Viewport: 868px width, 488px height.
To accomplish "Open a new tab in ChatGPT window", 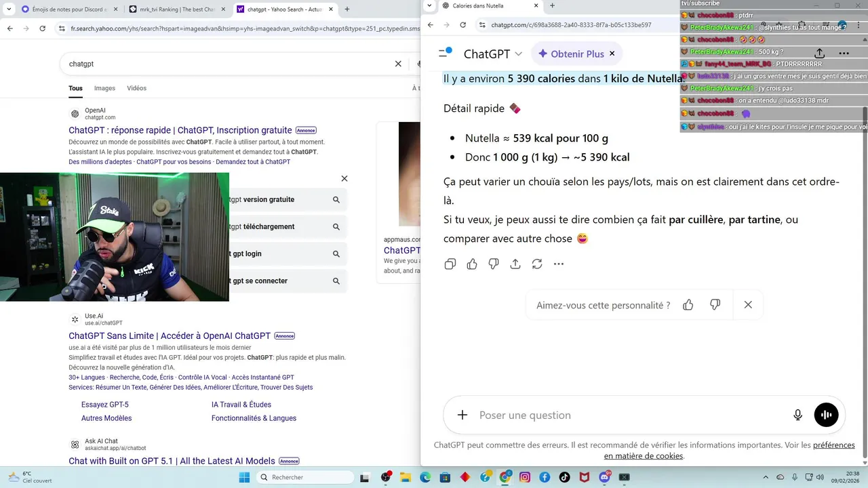I will pyautogui.click(x=552, y=5).
